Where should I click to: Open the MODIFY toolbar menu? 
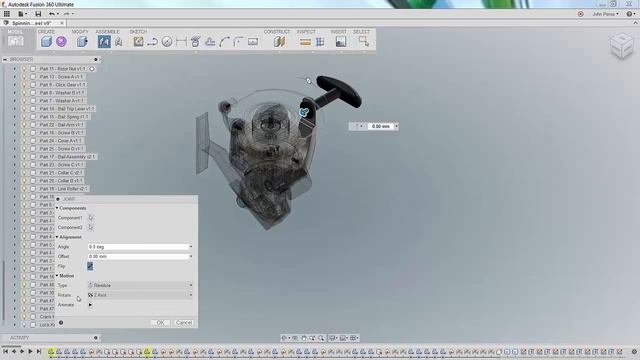click(x=80, y=31)
